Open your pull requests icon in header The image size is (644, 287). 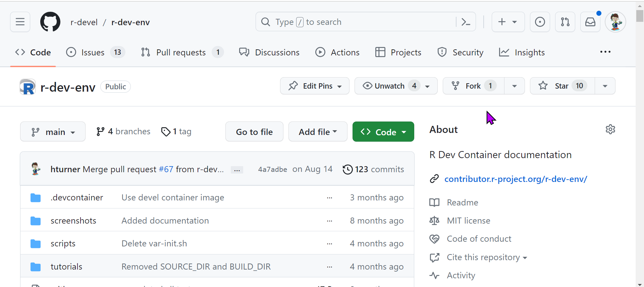[x=565, y=22]
